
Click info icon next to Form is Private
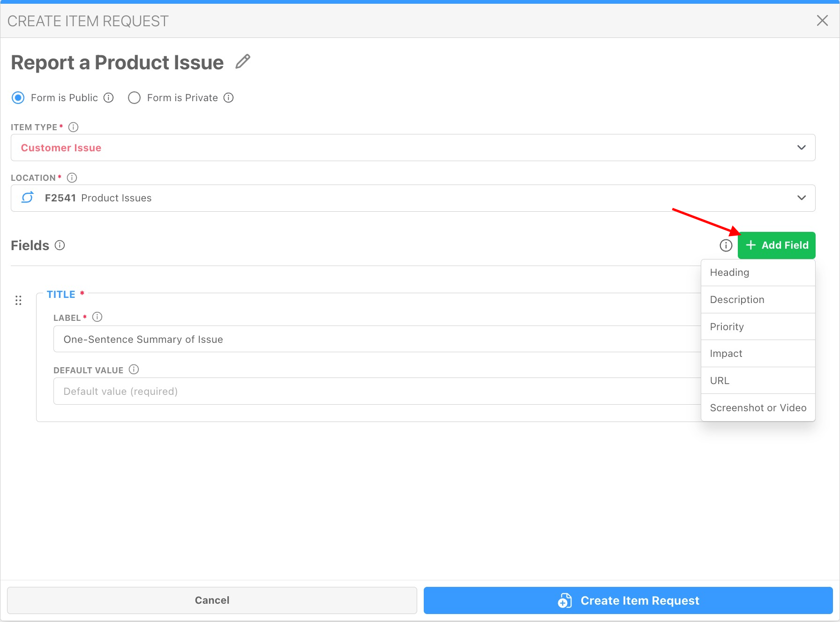point(228,97)
